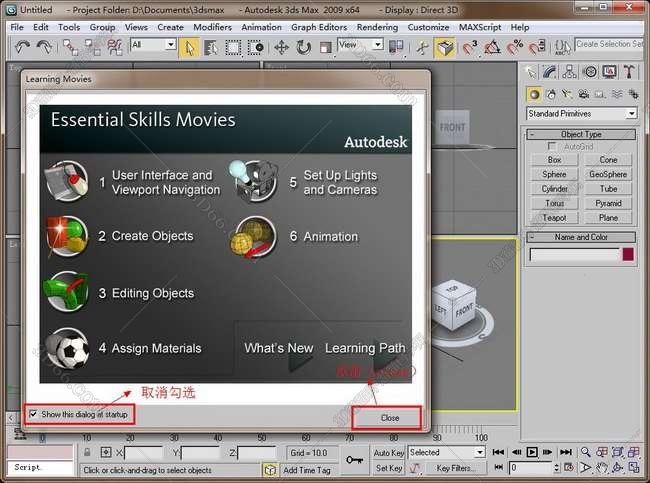Select the Lights category icon

567,95
